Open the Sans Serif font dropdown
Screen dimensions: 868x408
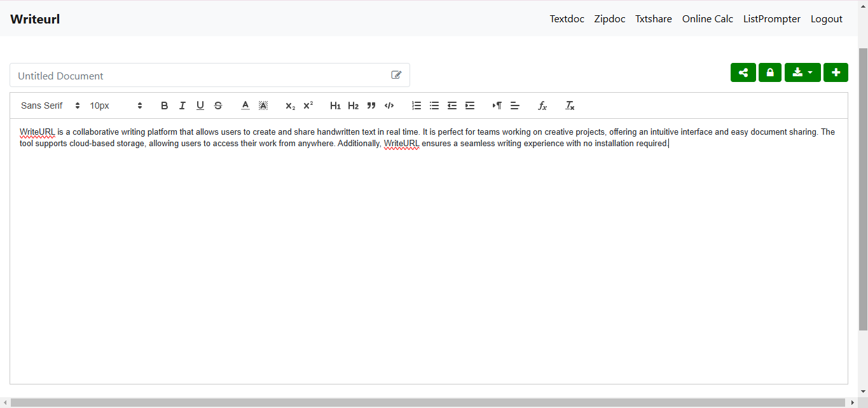coord(50,105)
